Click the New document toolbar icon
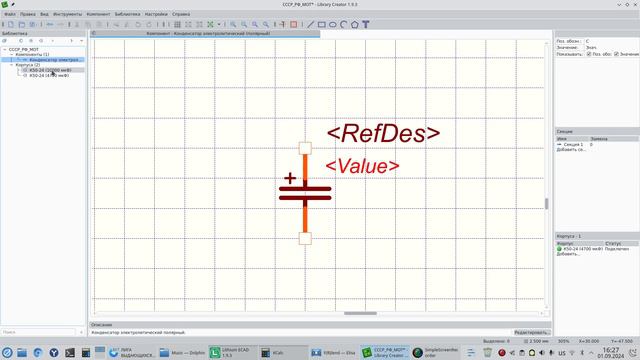Screen dimensions: 640x360 [11, 24]
